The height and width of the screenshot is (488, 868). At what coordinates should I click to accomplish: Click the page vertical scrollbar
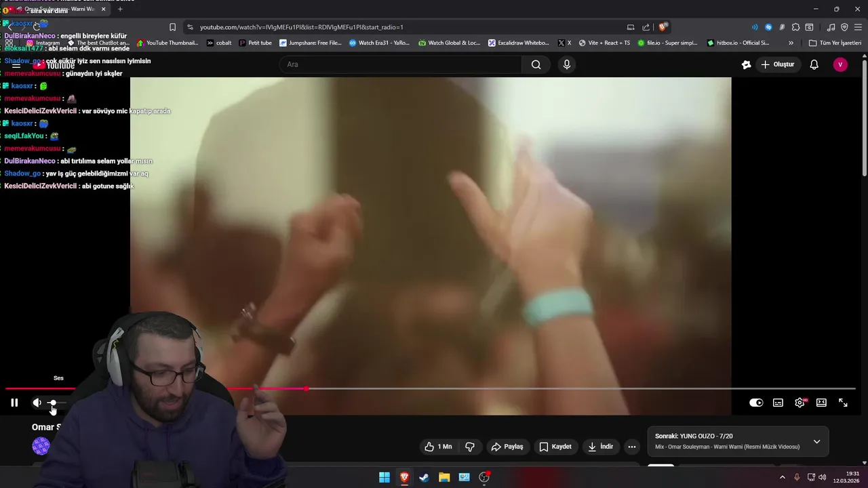[x=864, y=119]
